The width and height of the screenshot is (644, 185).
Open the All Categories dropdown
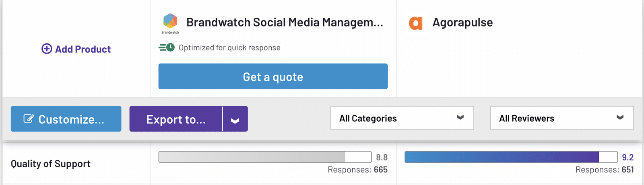click(x=402, y=118)
